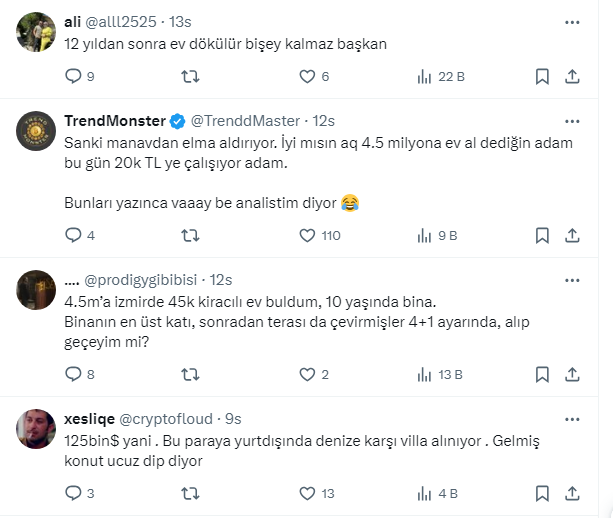This screenshot has height=518, width=613.
Task: Open more options for ali's tweet
Action: click(571, 21)
